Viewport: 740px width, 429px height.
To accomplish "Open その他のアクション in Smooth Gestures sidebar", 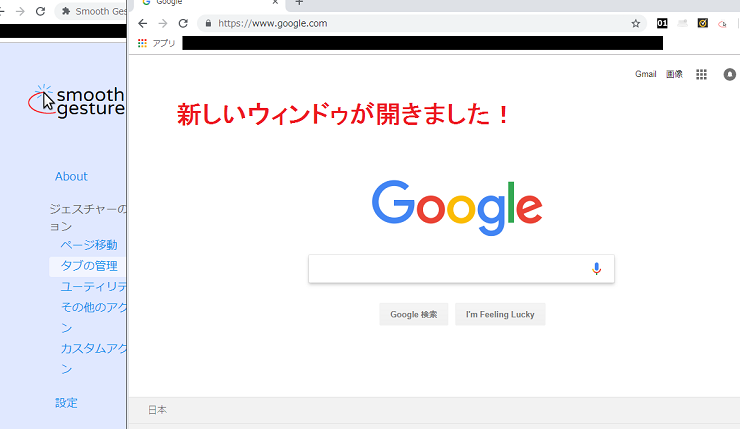I will 93,317.
